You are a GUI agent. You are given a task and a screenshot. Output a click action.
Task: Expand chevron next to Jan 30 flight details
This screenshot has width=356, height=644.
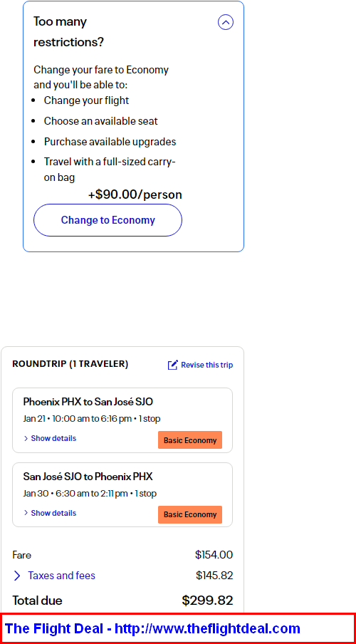[x=26, y=513]
